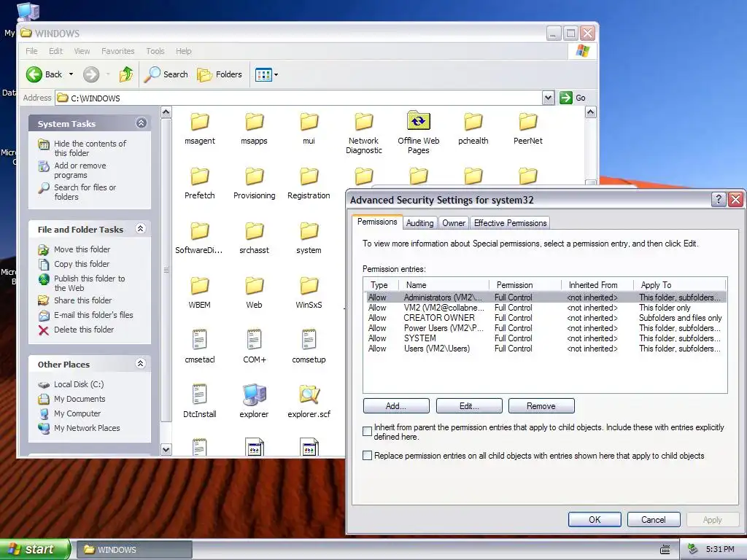Viewport: 747px width, 560px height.
Task: Click the Add... button
Action: click(x=396, y=406)
